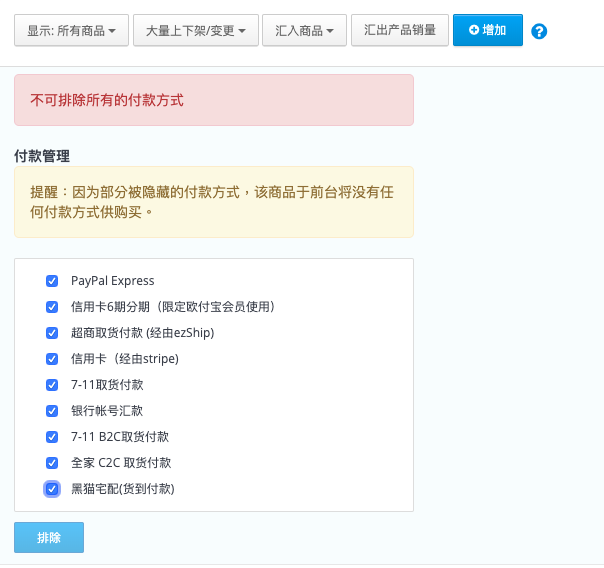Click the 黑猫宅配(货到付款) label text
The width and height of the screenshot is (604, 568).
tap(122, 489)
